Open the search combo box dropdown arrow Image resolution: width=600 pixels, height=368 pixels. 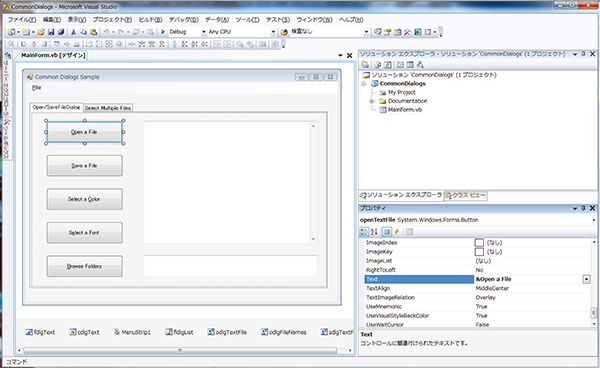tap(366, 32)
